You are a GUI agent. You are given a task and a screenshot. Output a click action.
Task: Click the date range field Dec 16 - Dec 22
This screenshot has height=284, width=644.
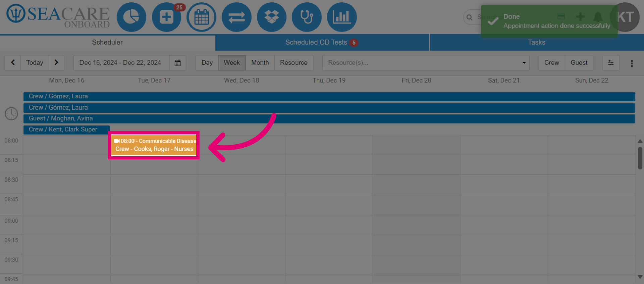pyautogui.click(x=121, y=63)
